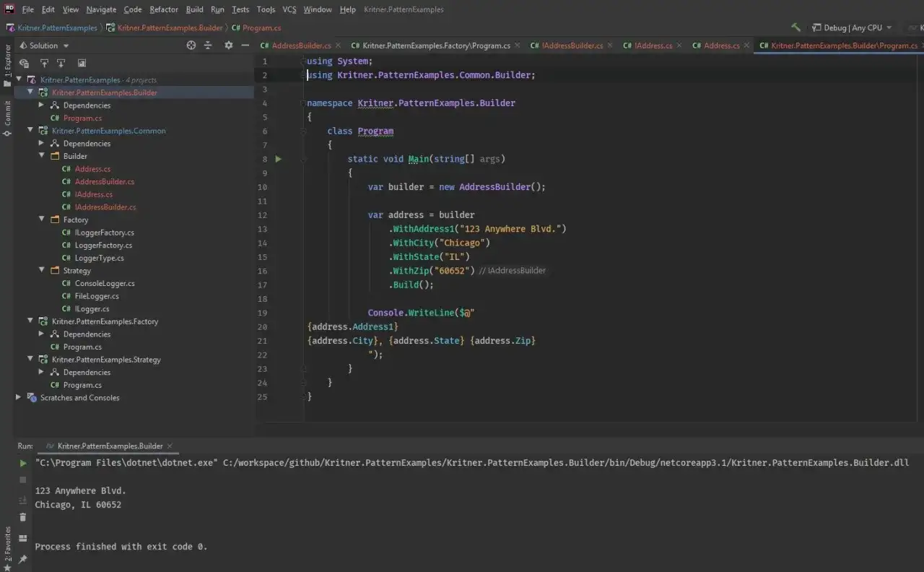Viewport: 924px width, 572px height.
Task: Click the build hammer icon
Action: 796,27
